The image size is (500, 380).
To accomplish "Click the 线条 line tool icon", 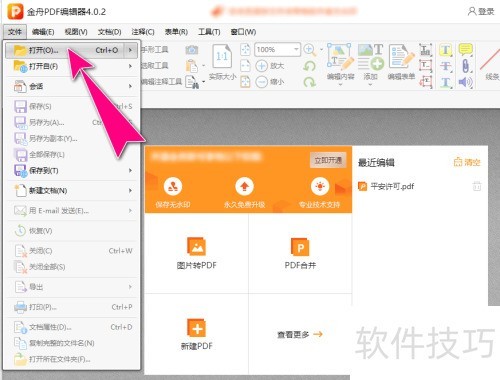I will pyautogui.click(x=491, y=59).
